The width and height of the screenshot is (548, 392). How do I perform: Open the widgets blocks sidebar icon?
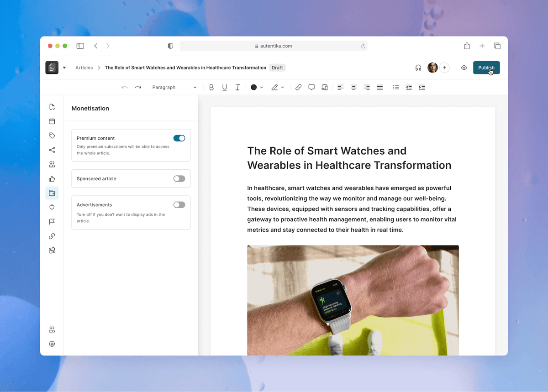[52, 251]
